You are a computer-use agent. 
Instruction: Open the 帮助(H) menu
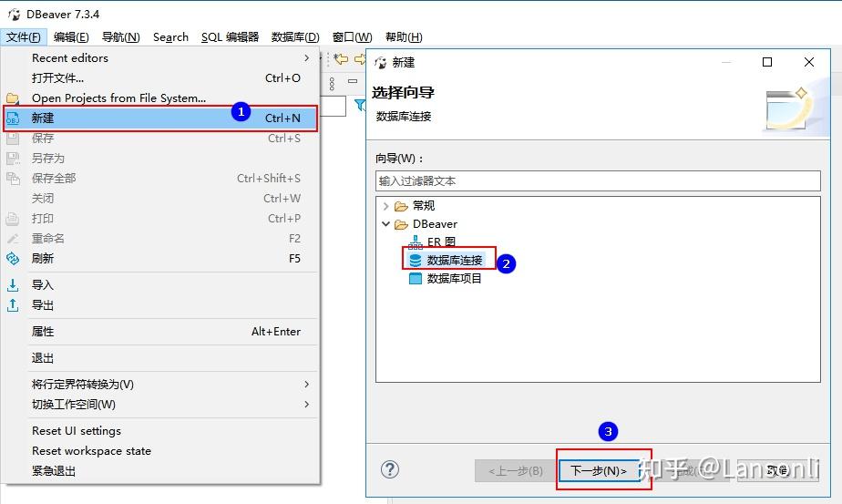pos(404,37)
